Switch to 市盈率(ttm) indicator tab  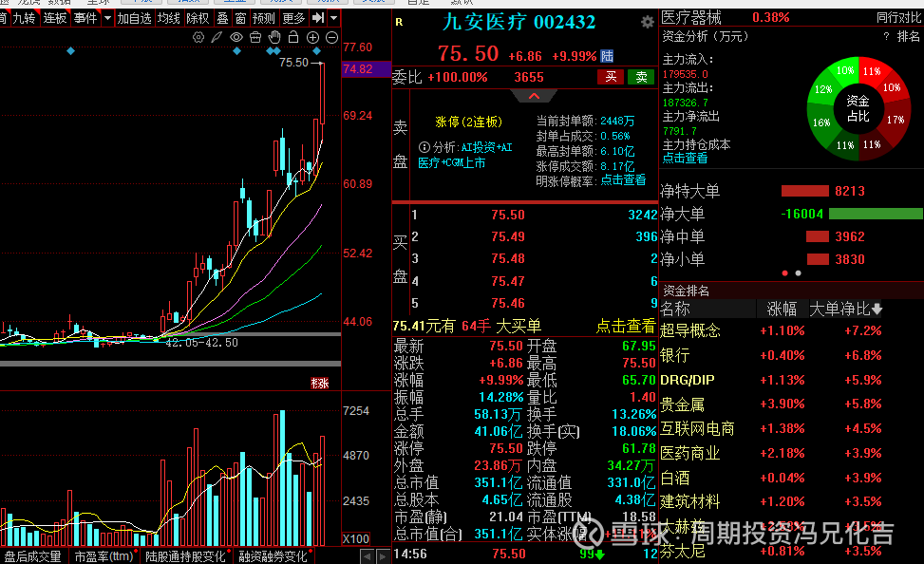pyautogui.click(x=104, y=556)
